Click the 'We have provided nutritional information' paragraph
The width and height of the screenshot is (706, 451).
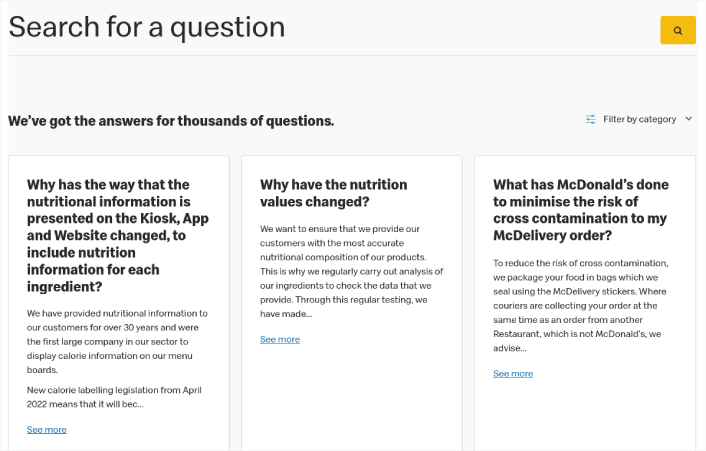117,342
